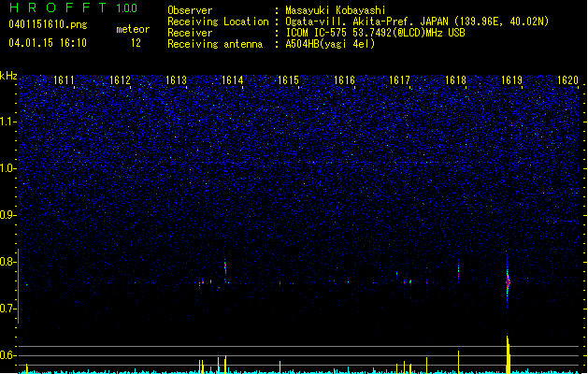The width and height of the screenshot is (588, 374).
Task: Click the 1611 time axis marker
Action: tap(64, 80)
